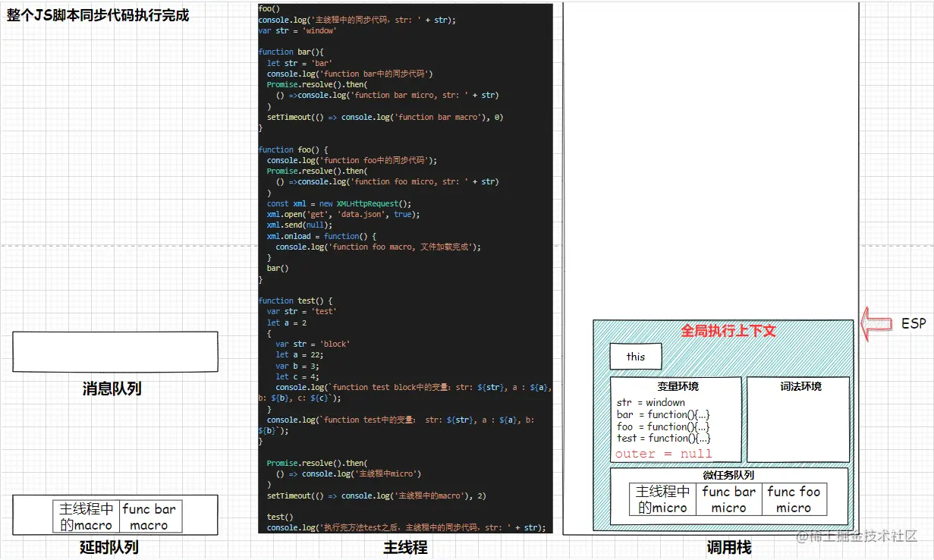Select the 全局执行上下文 heading
The height and width of the screenshot is (560, 934).
pyautogui.click(x=728, y=331)
